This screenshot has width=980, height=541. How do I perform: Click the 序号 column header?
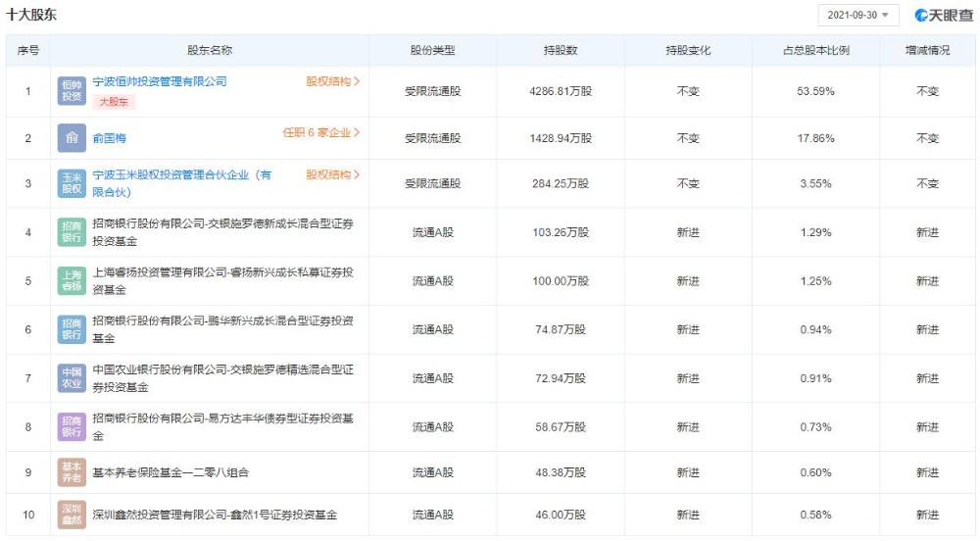tap(28, 51)
